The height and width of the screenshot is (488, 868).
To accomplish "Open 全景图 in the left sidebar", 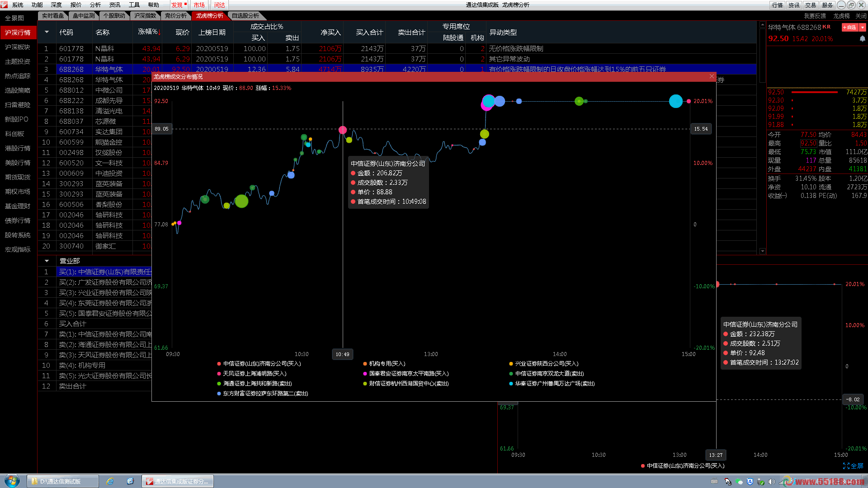I will [14, 18].
